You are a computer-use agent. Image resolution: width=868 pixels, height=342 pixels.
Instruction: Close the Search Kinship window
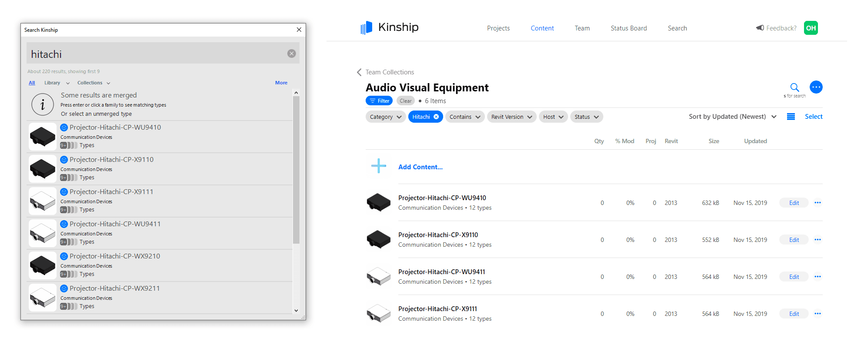pyautogui.click(x=299, y=30)
